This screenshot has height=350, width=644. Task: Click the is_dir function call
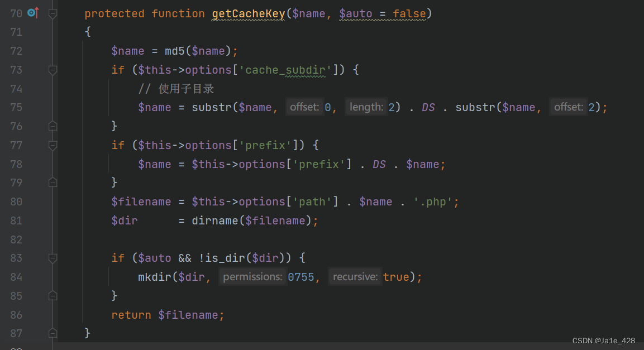click(225, 258)
